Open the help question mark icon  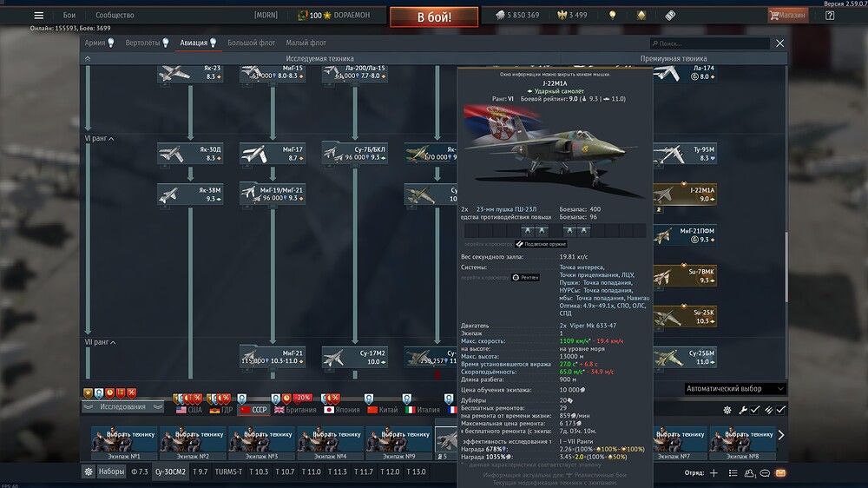pos(829,16)
